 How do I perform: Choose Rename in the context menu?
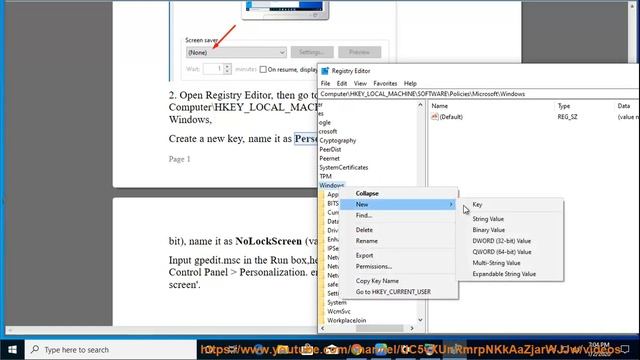pyautogui.click(x=399, y=241)
